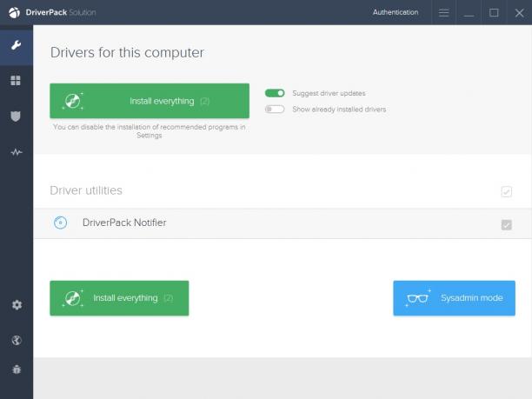Select the DriverPack Notifier row

(283, 223)
